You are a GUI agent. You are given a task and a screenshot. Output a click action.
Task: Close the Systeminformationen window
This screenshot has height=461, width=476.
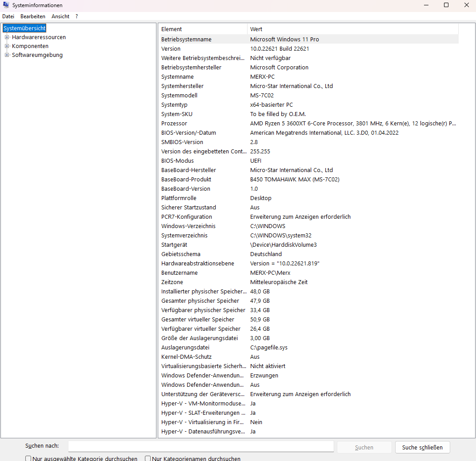pyautogui.click(x=467, y=5)
